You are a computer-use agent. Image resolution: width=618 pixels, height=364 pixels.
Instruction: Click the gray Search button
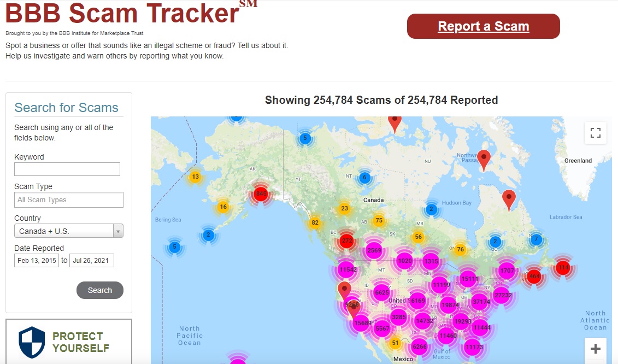pos(99,290)
